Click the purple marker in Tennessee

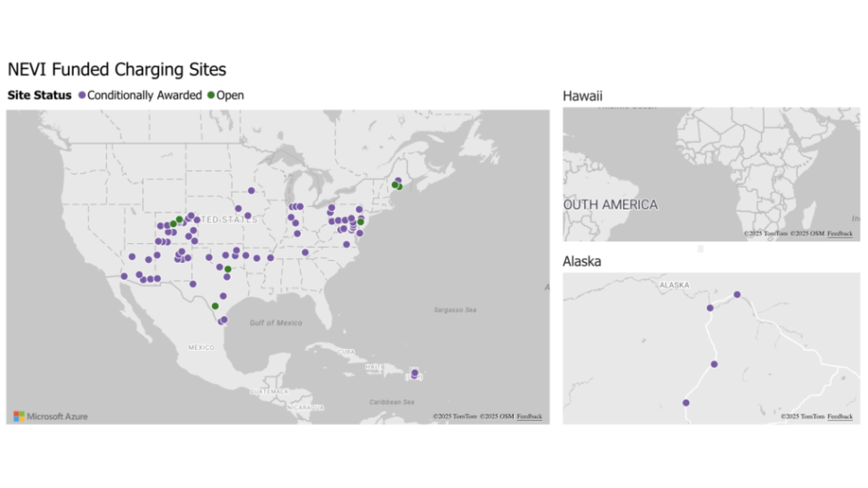click(x=305, y=253)
